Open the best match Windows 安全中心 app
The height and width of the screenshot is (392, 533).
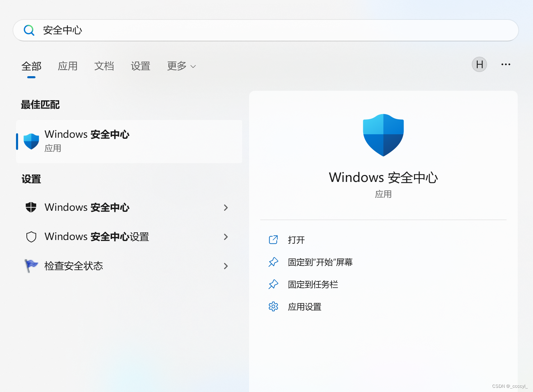129,142
